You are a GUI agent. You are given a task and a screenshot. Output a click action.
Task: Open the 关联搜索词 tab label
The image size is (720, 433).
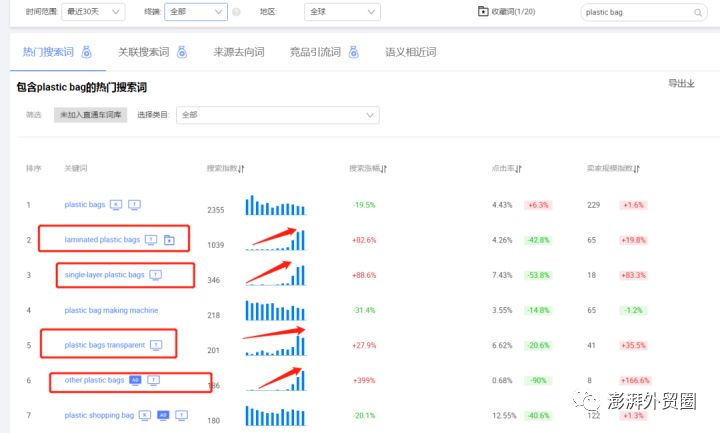click(x=144, y=52)
